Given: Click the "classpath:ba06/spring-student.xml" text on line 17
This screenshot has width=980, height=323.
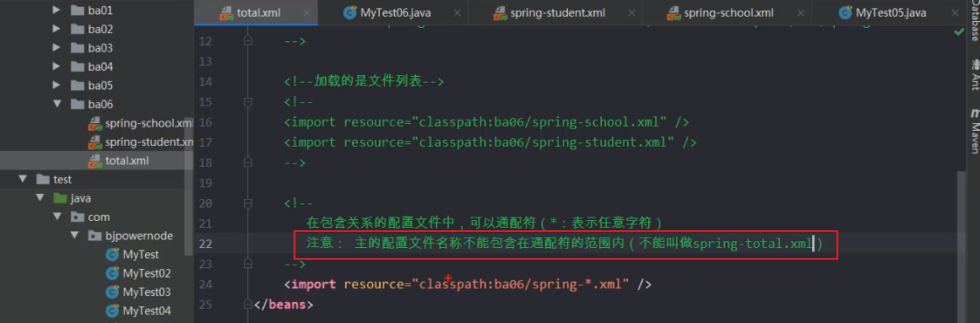Looking at the screenshot, I should tap(543, 142).
